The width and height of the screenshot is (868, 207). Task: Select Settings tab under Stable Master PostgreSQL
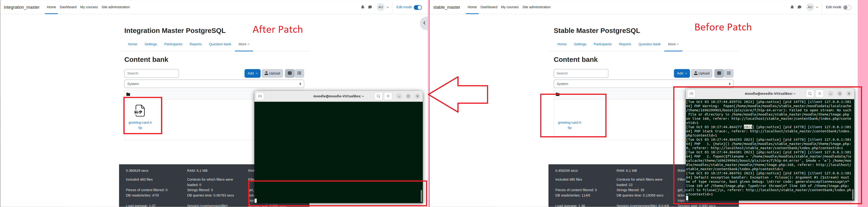pyautogui.click(x=580, y=44)
